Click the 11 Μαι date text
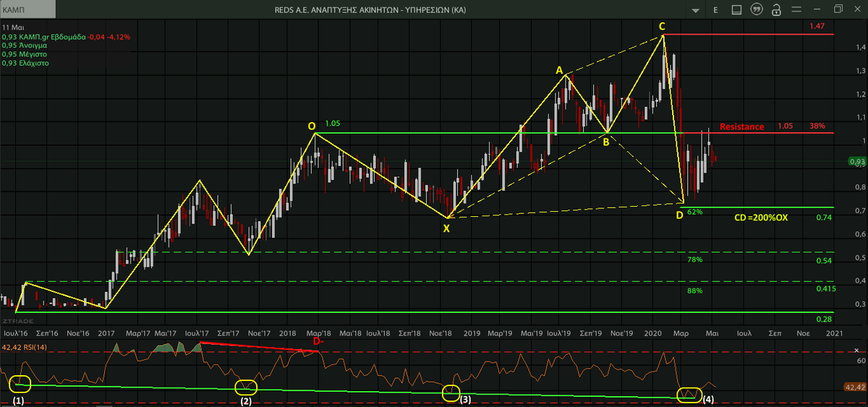868x407 pixels. click(x=12, y=26)
